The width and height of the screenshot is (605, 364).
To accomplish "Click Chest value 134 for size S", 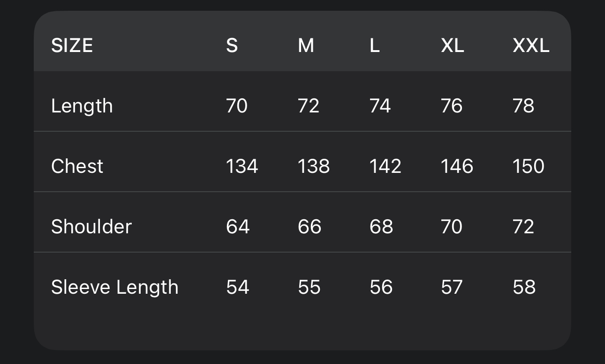I will (x=242, y=167).
